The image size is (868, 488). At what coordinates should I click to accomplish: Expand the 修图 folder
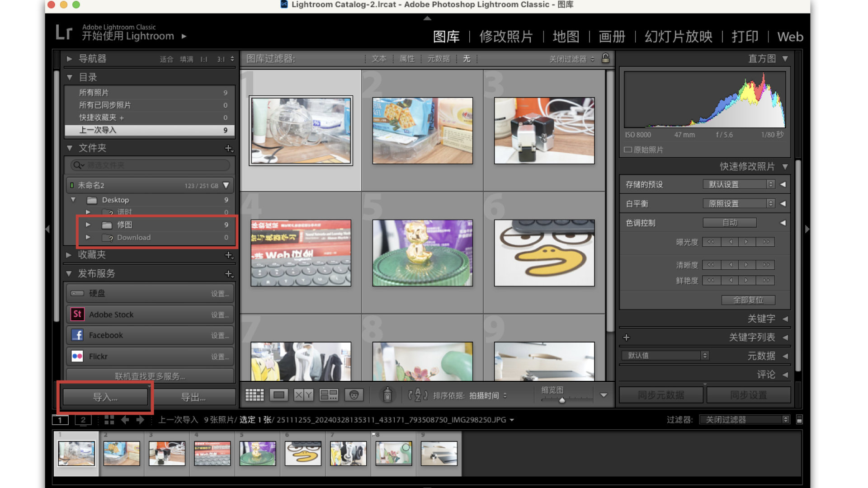click(88, 225)
